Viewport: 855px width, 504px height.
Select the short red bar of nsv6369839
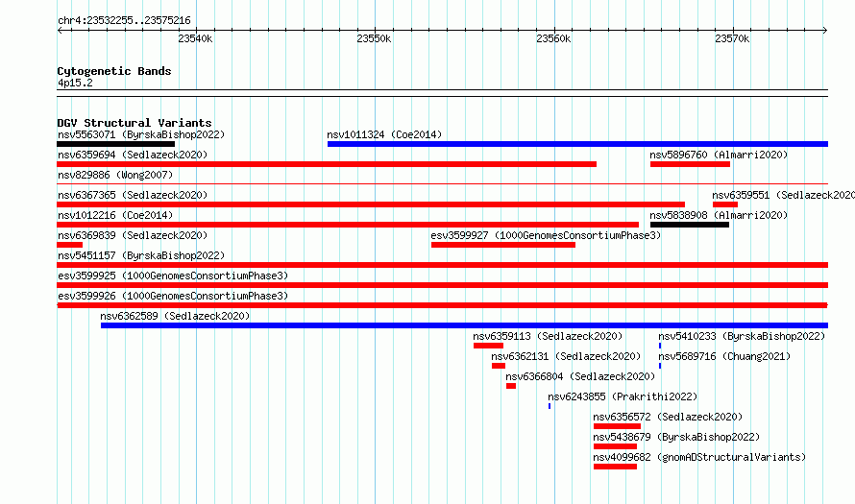point(70,245)
